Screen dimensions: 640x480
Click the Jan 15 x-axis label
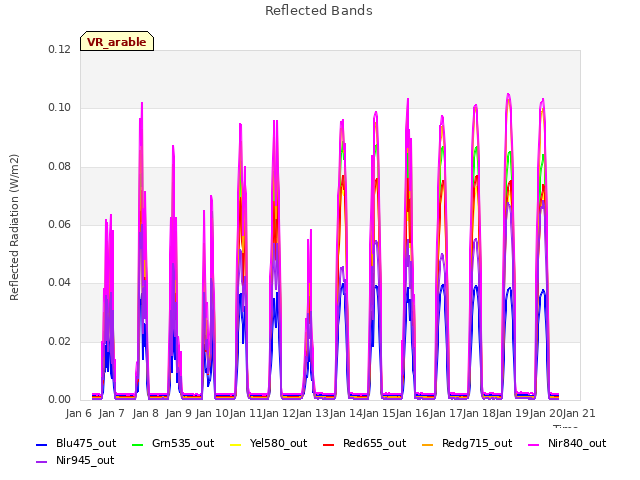click(x=379, y=413)
